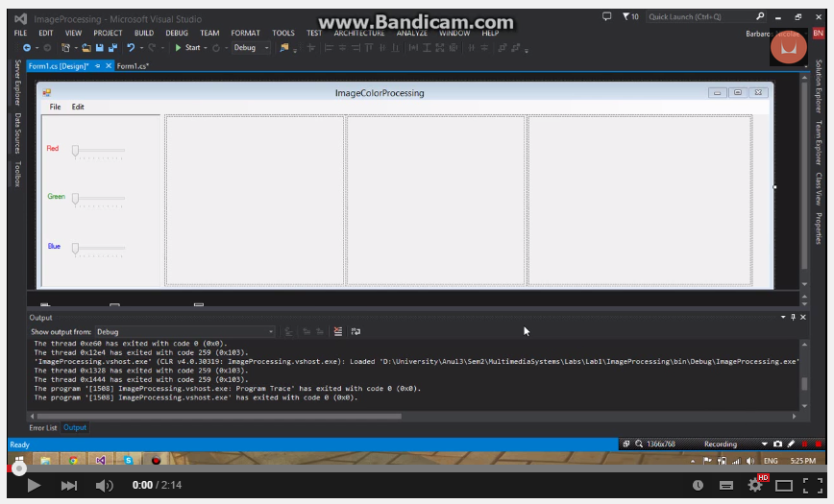The width and height of the screenshot is (834, 504).
Task: Click the Bandicam drawing pencil icon
Action: coord(791,444)
